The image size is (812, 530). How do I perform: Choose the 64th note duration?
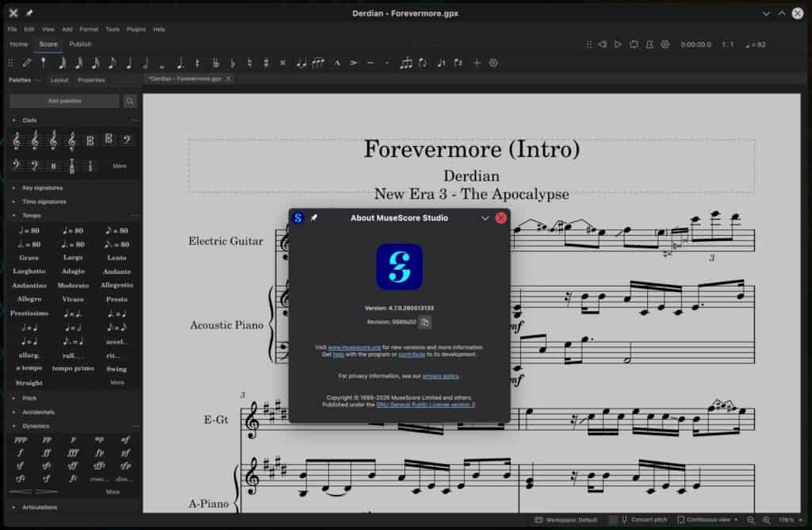click(62, 63)
